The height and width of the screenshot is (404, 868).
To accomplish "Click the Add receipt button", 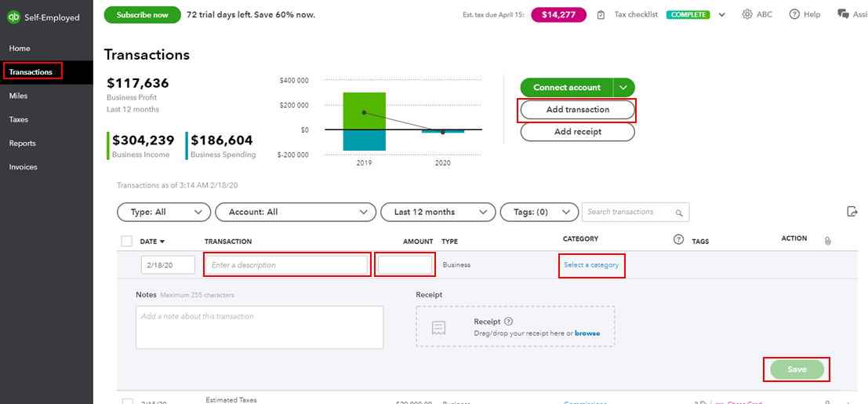I will 577,132.
